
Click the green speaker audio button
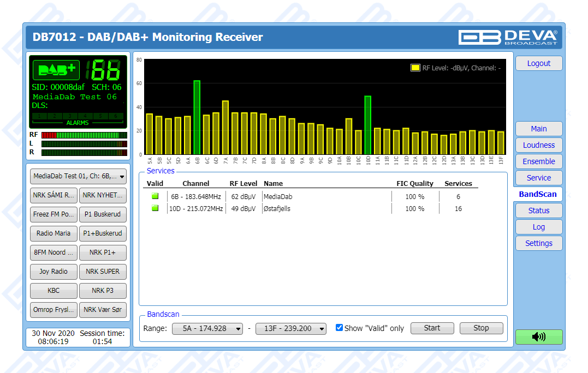click(x=538, y=337)
